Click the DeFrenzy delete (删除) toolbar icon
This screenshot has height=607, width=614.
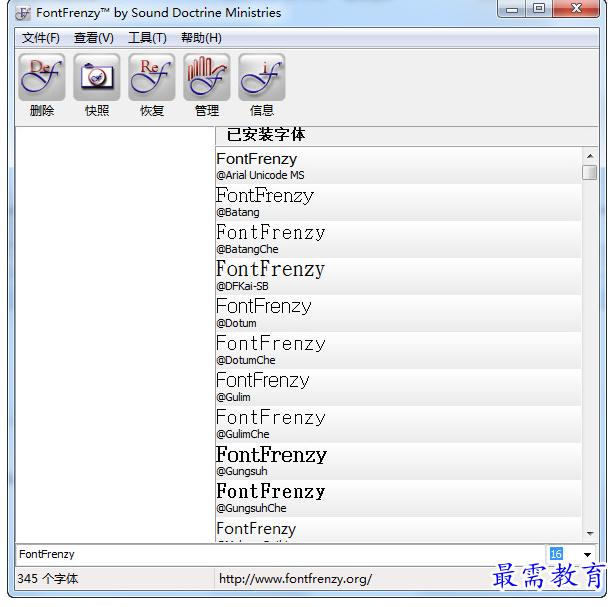(x=42, y=77)
